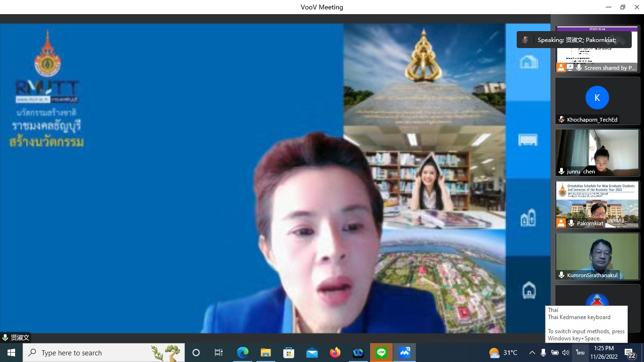
Task: Open File Explorer from the taskbar
Action: point(265,353)
